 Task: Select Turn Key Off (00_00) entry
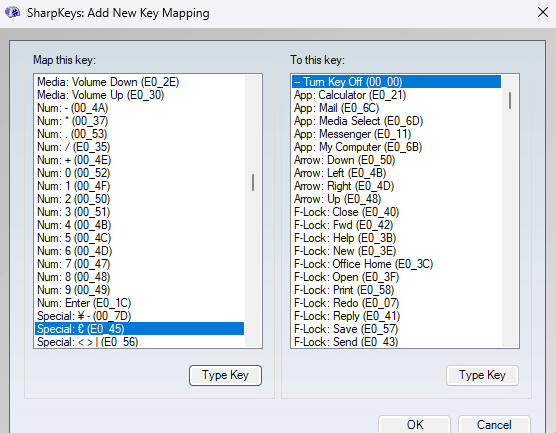coord(396,82)
